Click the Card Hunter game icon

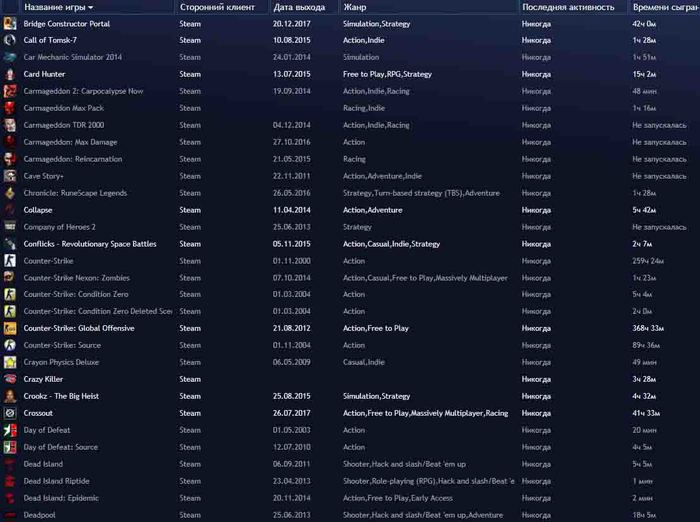pyautogui.click(x=10, y=74)
